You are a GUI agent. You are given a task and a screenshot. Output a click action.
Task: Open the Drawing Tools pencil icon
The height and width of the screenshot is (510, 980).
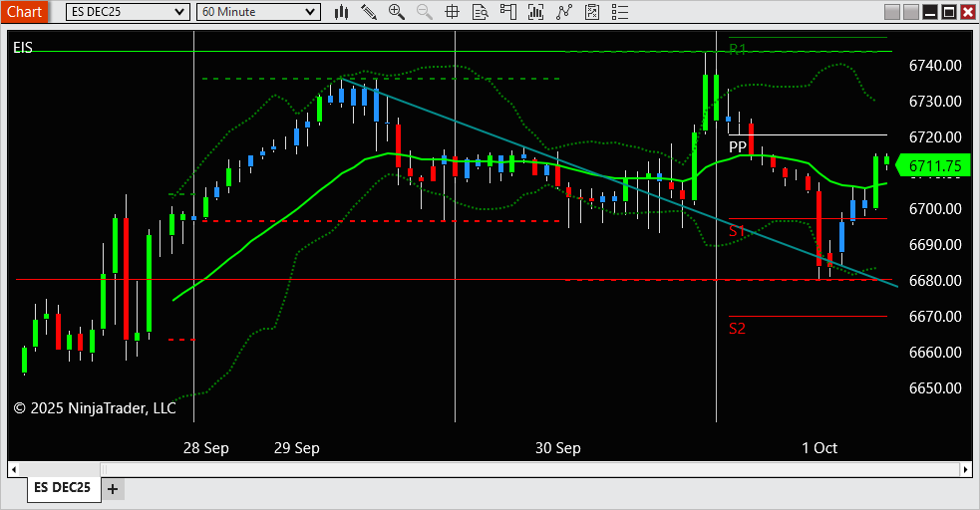click(369, 12)
